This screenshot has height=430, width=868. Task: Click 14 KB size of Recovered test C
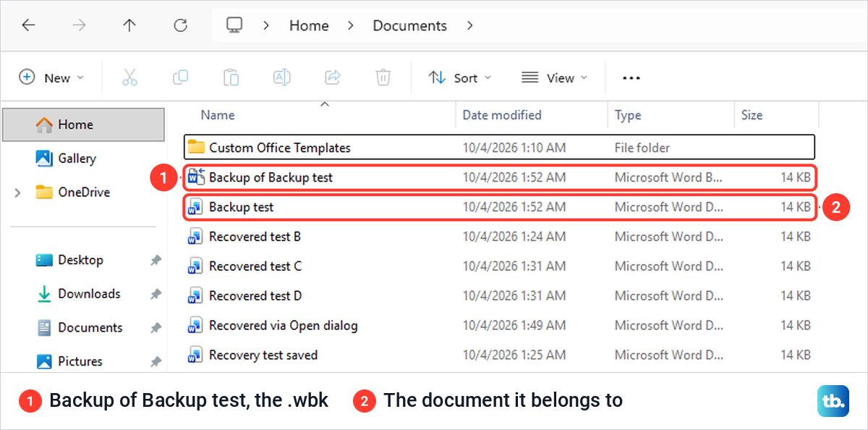point(796,266)
